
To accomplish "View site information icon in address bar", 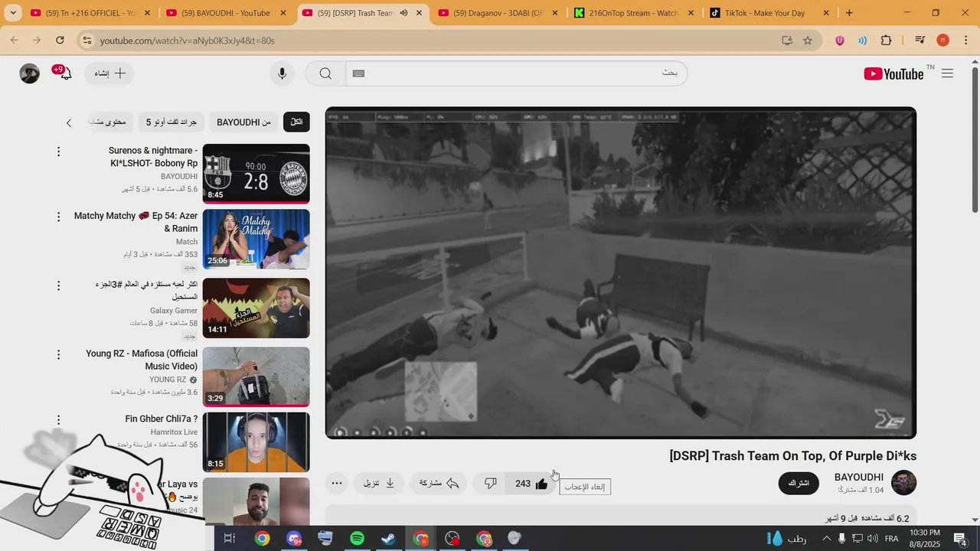I will (x=87, y=41).
